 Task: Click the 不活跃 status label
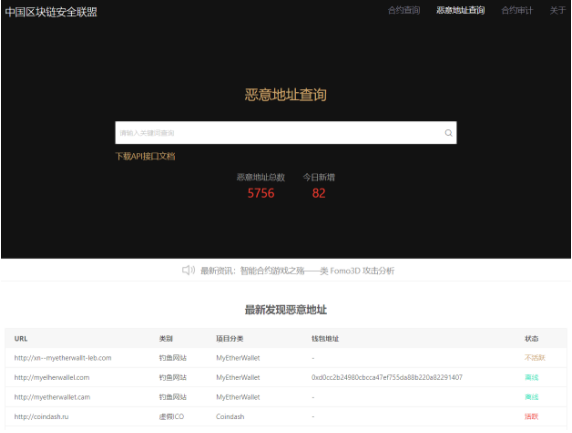(x=534, y=358)
